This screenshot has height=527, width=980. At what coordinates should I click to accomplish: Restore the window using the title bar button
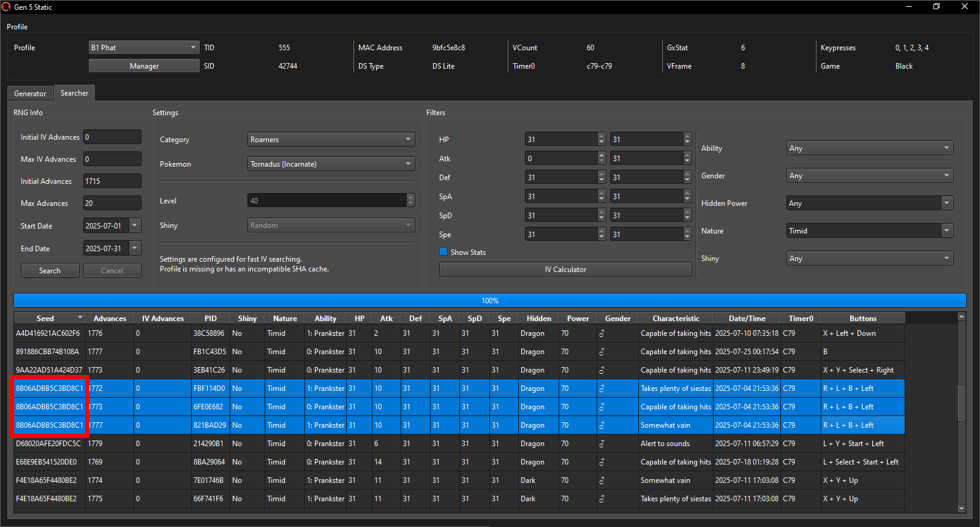[x=936, y=7]
